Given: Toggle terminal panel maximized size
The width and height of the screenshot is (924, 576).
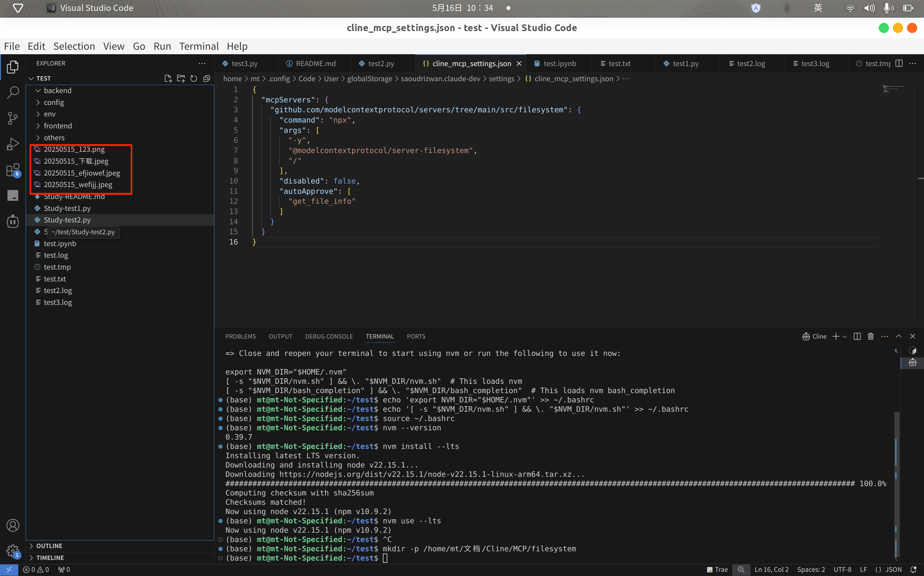Looking at the screenshot, I should pyautogui.click(x=898, y=336).
